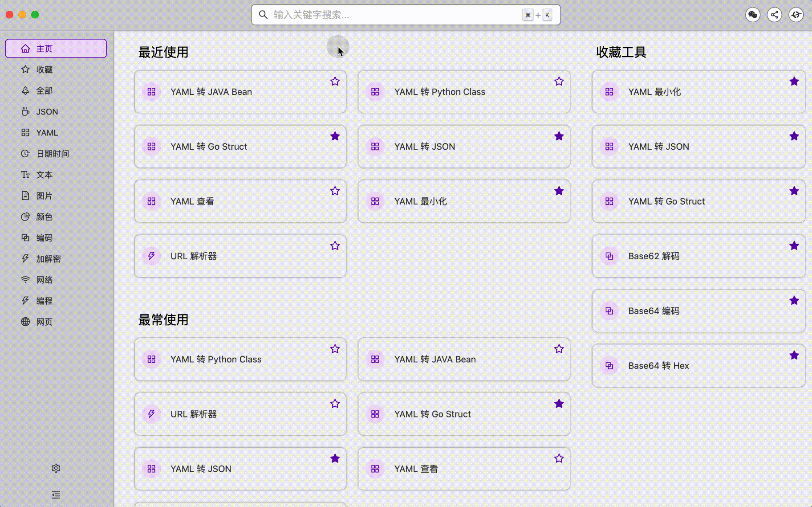Viewport: 812px width, 507px height.
Task: Click the circular icon right of share
Action: pyautogui.click(x=796, y=15)
